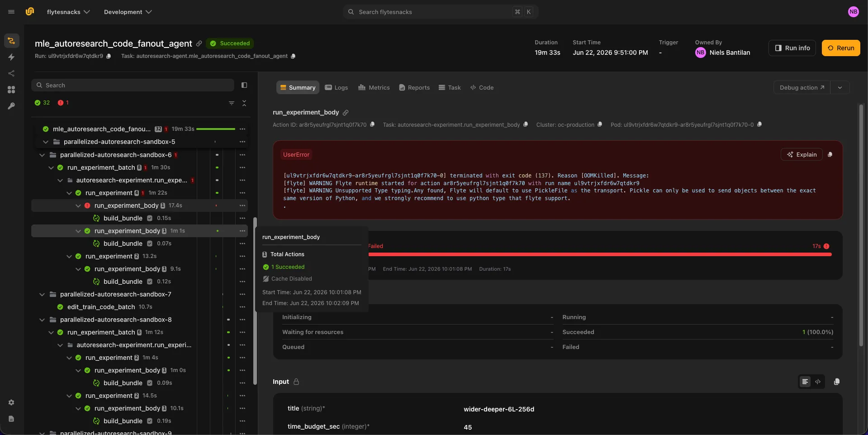Open the Debug action dropdown arrow

pos(840,87)
